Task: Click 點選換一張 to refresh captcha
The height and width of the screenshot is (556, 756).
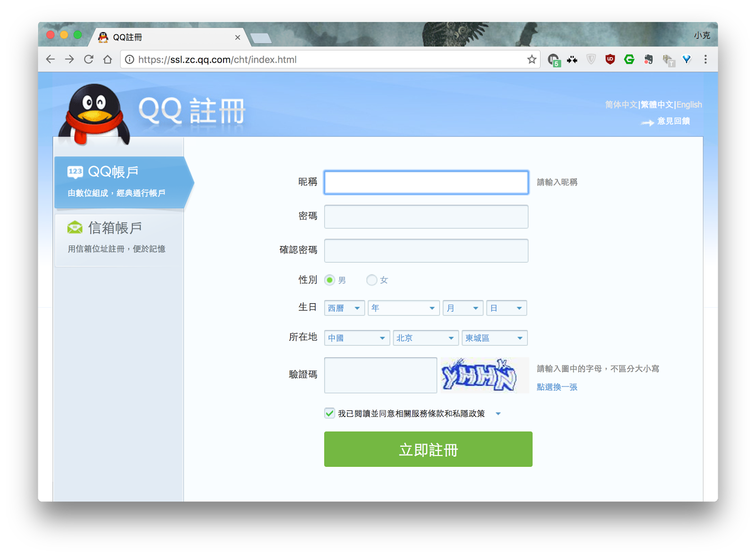Action: coord(558,386)
